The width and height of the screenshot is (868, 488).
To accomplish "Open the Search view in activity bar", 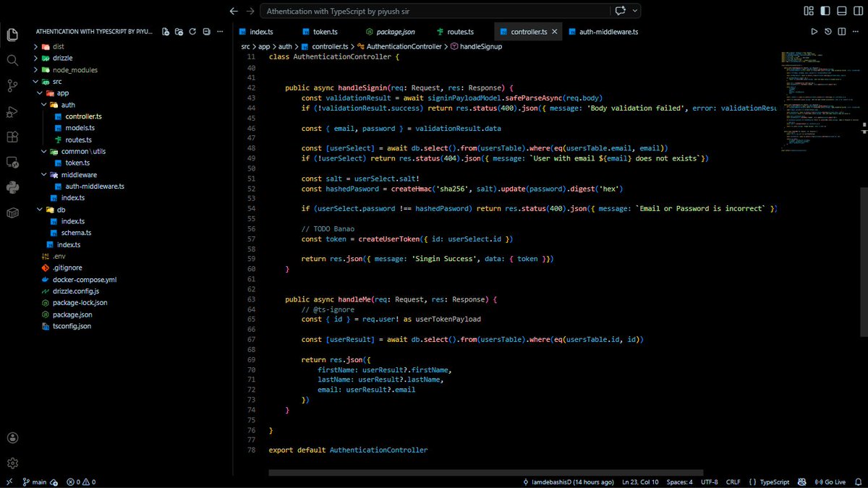I will 12,60.
